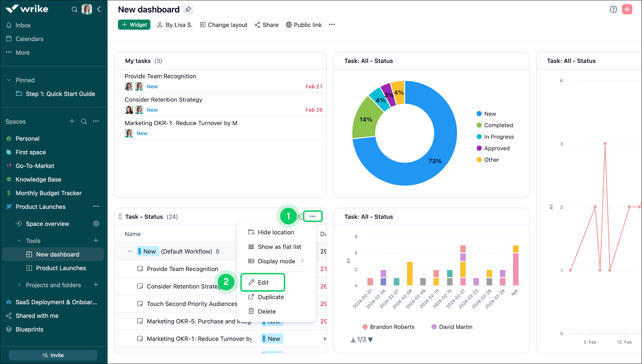The image size is (642, 364).
Task: Open Product Launches options via the ellipsis
Action: [x=95, y=207]
